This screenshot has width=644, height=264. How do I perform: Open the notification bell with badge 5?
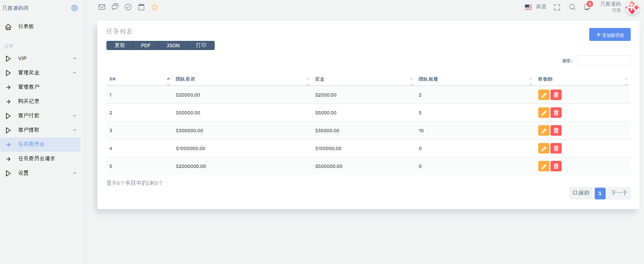click(x=587, y=7)
